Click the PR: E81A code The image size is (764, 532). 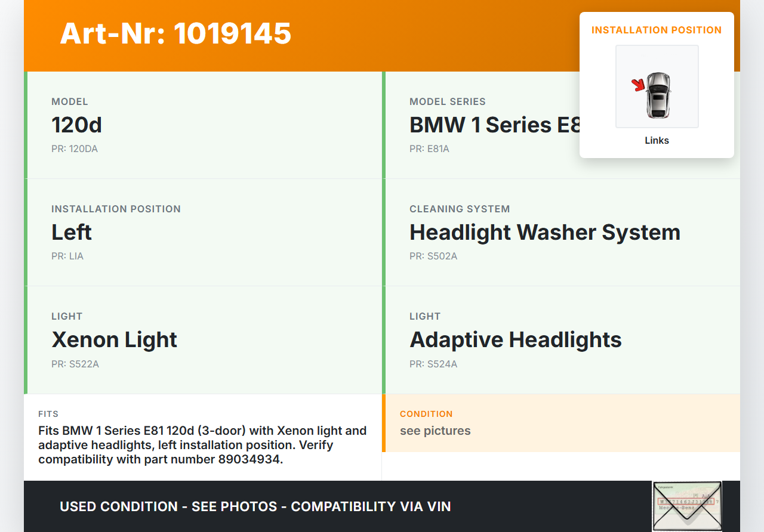coord(429,149)
